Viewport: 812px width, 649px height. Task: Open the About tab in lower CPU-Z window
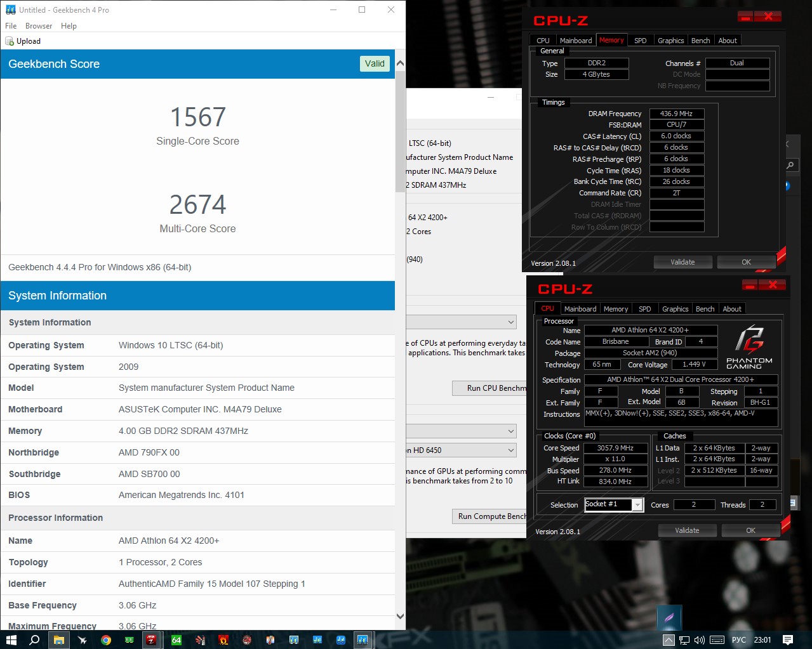[x=732, y=309]
